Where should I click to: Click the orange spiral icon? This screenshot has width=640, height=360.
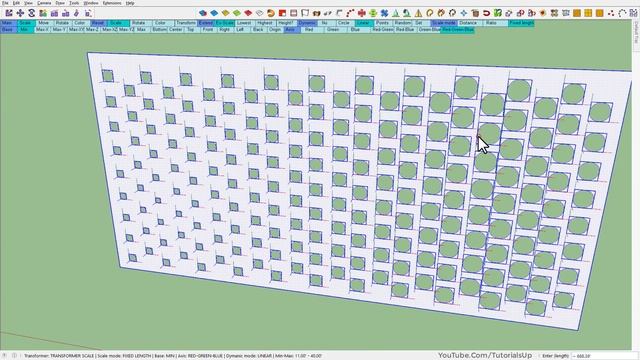(271, 13)
